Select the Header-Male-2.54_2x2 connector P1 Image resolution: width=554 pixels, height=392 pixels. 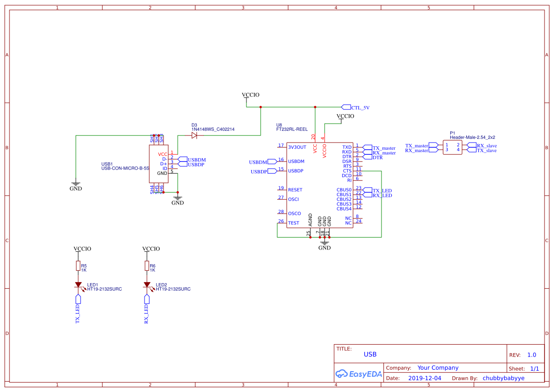click(453, 147)
